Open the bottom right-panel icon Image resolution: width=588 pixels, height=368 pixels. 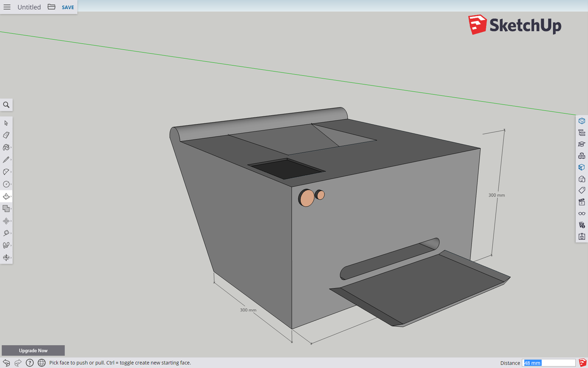[582, 237]
